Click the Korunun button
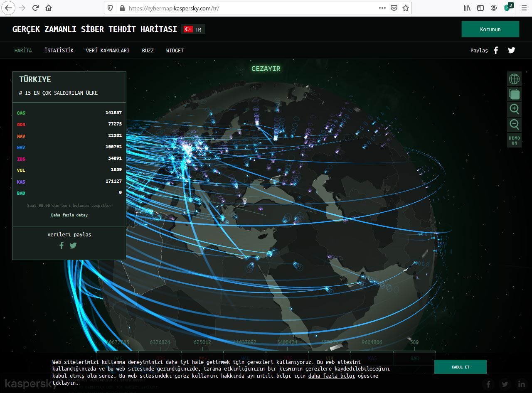Viewport: 532px width, 393px height. pyautogui.click(x=490, y=29)
